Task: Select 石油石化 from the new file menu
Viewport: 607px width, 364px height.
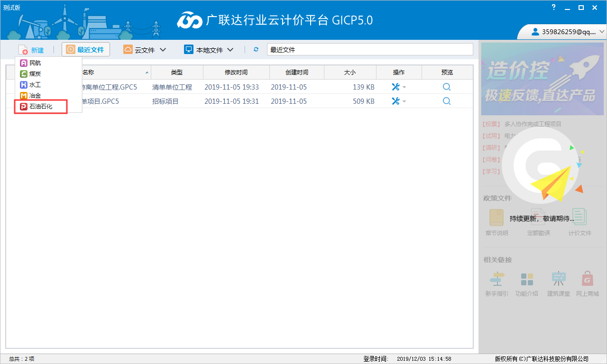Action: pos(40,107)
